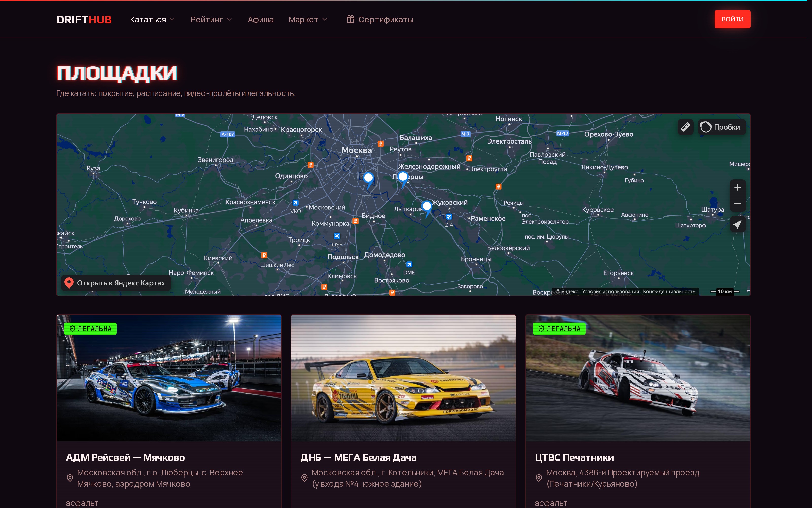812x508 pixels.
Task: Click the gift icon beside Сертификаты
Action: click(350, 19)
